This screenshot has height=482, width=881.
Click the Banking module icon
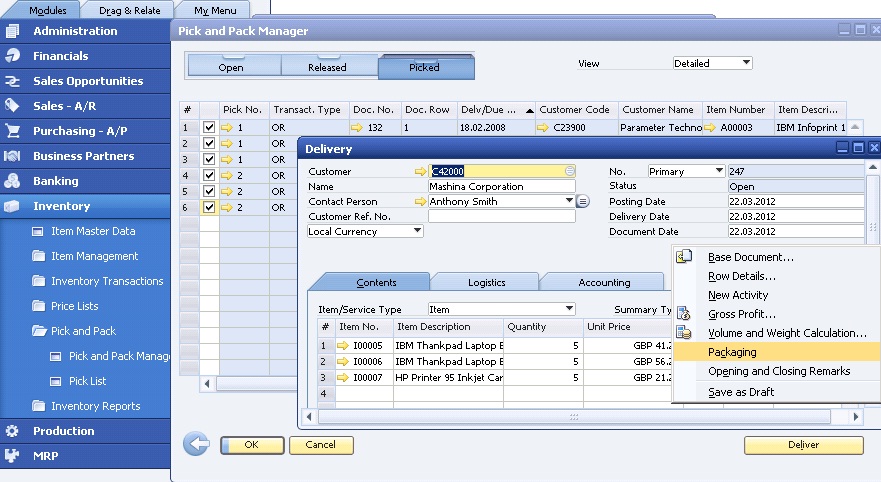coord(13,181)
